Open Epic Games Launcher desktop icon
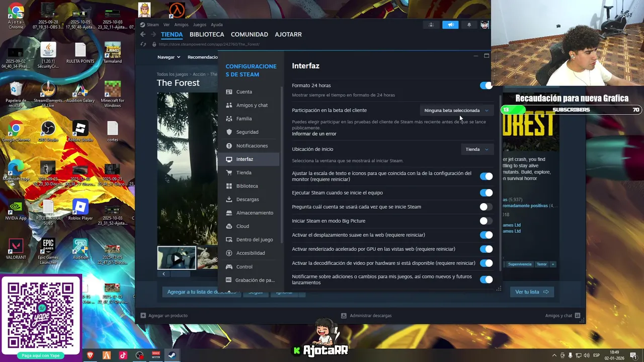This screenshot has height=362, width=644. [x=48, y=251]
